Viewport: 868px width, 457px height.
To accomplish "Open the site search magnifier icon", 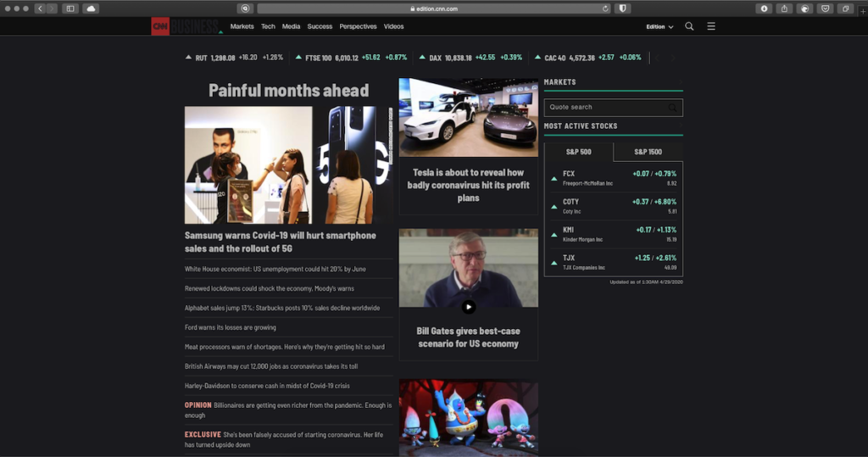I will 689,26.
